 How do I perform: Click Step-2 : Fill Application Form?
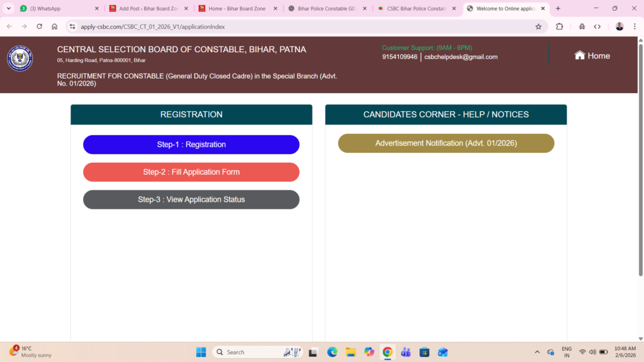tap(191, 172)
